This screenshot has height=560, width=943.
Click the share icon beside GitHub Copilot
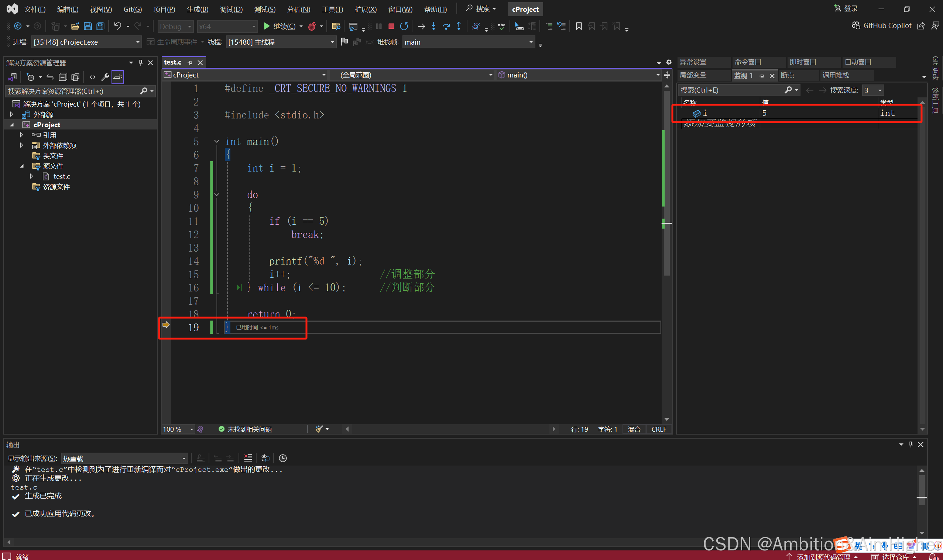pos(921,26)
